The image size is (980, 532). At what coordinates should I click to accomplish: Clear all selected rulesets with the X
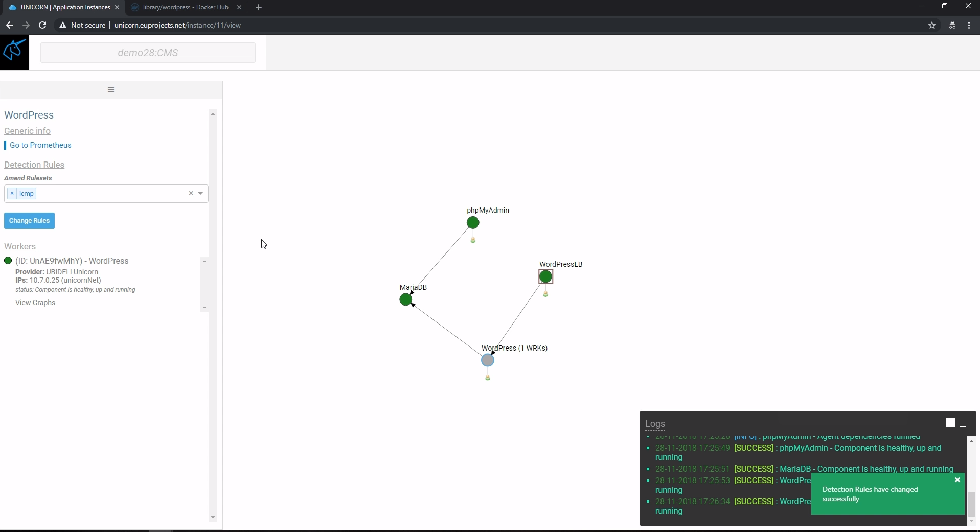(191, 193)
